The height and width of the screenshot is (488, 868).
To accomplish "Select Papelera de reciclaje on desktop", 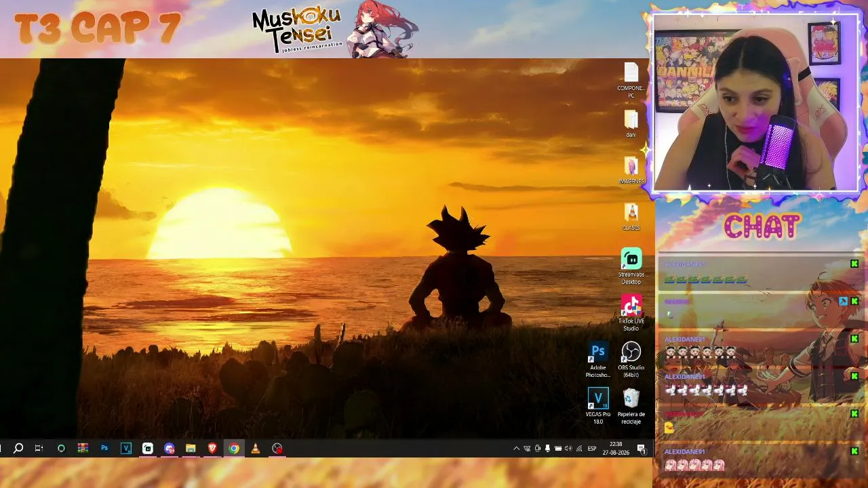I will [x=631, y=407].
